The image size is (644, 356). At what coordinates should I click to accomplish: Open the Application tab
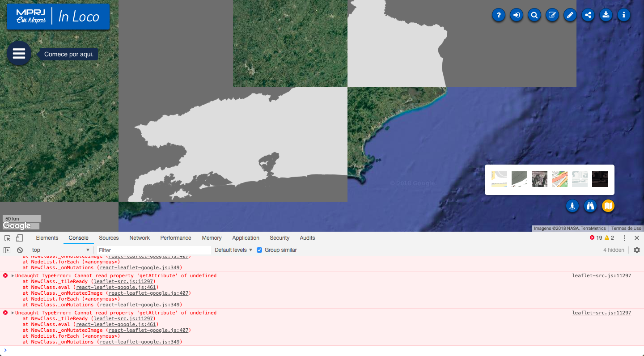[x=246, y=238]
